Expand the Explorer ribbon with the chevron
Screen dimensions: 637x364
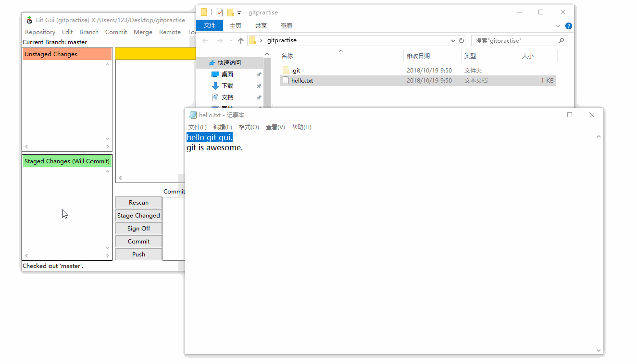pos(558,26)
